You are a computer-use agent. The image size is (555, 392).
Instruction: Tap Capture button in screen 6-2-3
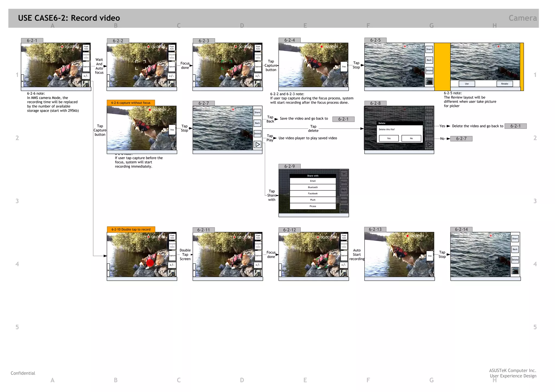(258, 66)
